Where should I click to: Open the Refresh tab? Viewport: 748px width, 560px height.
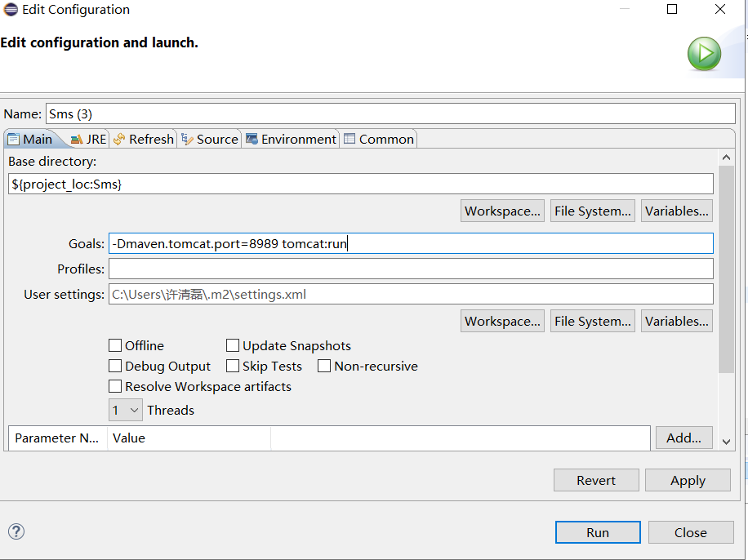144,139
